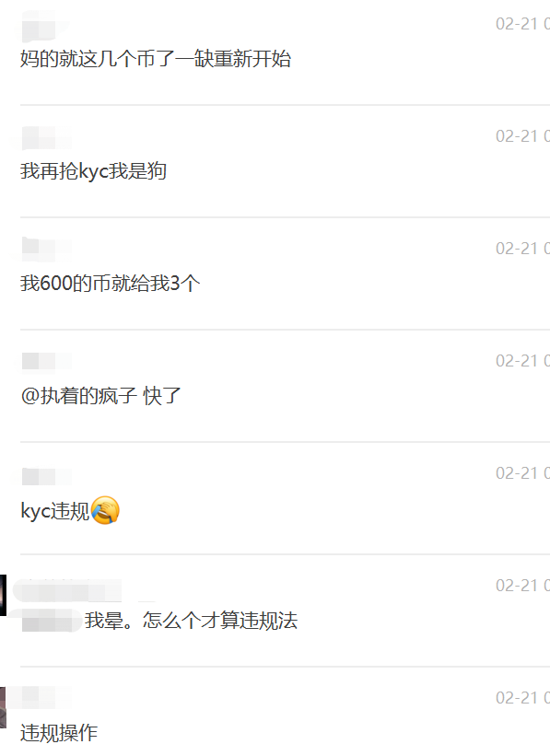Open blurred username above 我600的币就给我3个
The height and width of the screenshot is (756, 550).
(46, 250)
